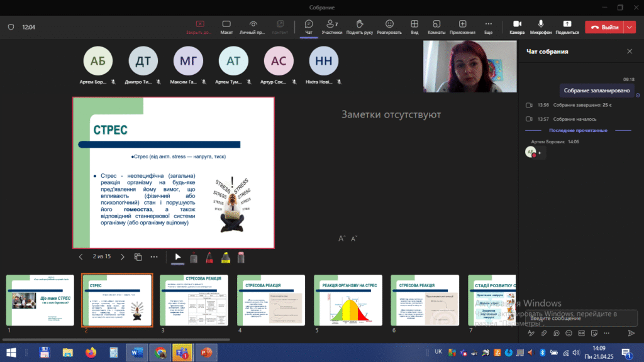Image resolution: width=644 pixels, height=362 pixels.
Task: Open the emoji picker in chat
Action: pyautogui.click(x=569, y=333)
